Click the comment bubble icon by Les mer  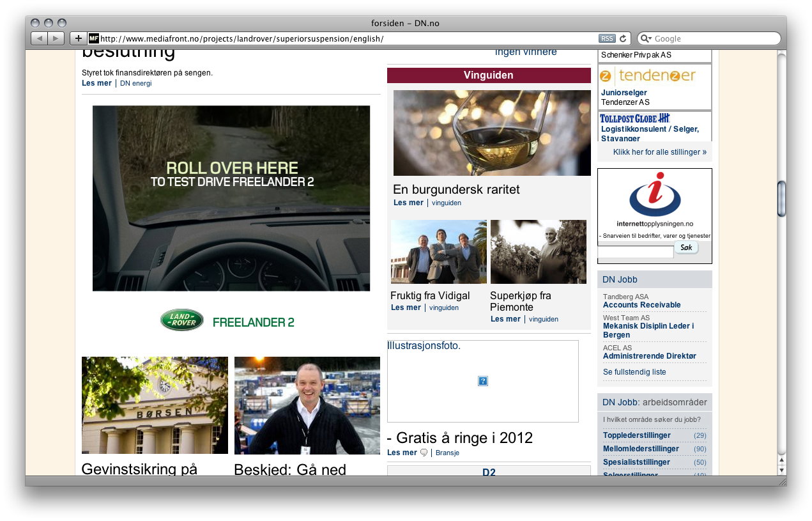coord(424,453)
